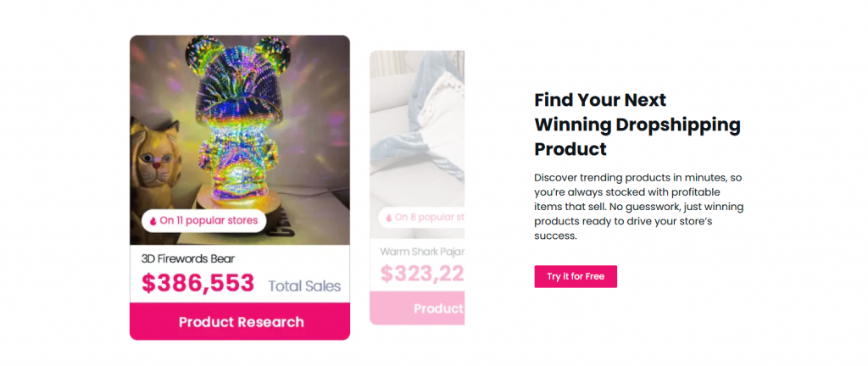The image size is (868, 366).
Task: Click the flame icon on the 11 stores badge
Action: pyautogui.click(x=153, y=221)
